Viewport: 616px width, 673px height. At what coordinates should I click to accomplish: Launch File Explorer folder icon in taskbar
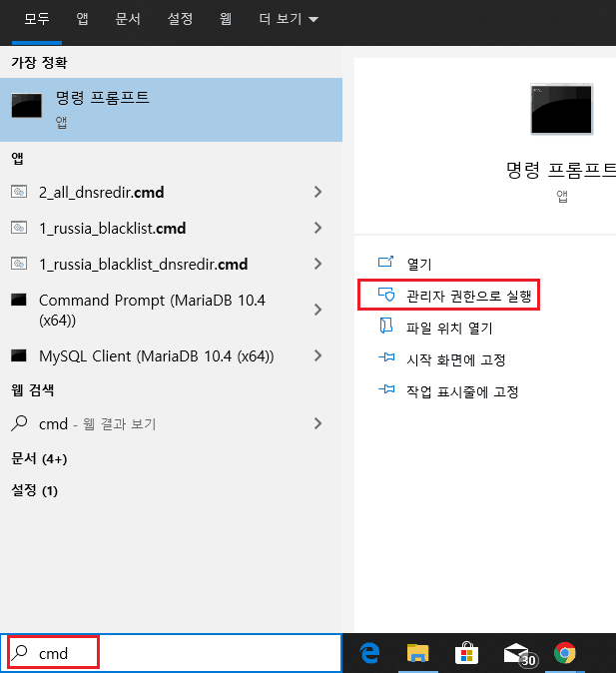pyautogui.click(x=417, y=653)
